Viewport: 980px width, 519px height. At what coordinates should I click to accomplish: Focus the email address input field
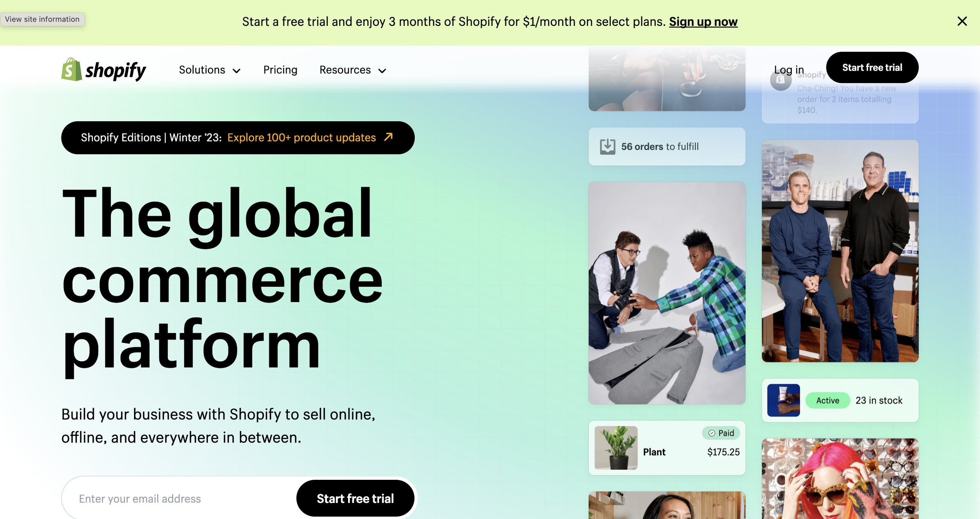pyautogui.click(x=179, y=498)
